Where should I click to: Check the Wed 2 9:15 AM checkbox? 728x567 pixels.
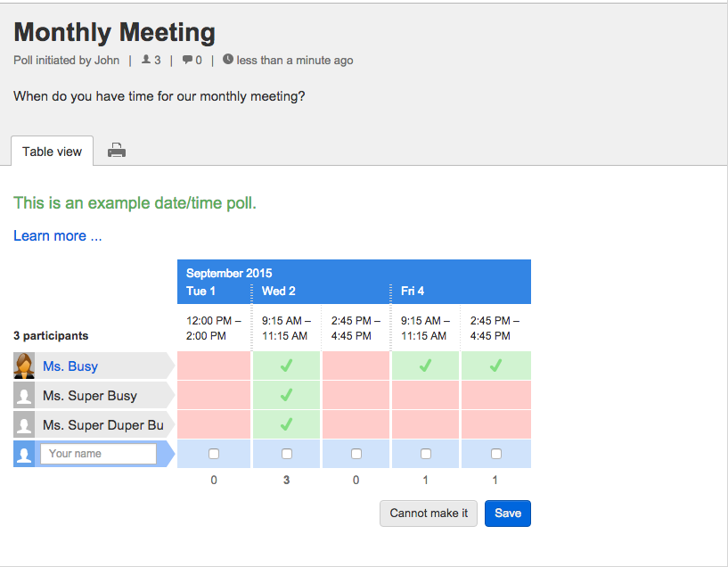tap(287, 454)
